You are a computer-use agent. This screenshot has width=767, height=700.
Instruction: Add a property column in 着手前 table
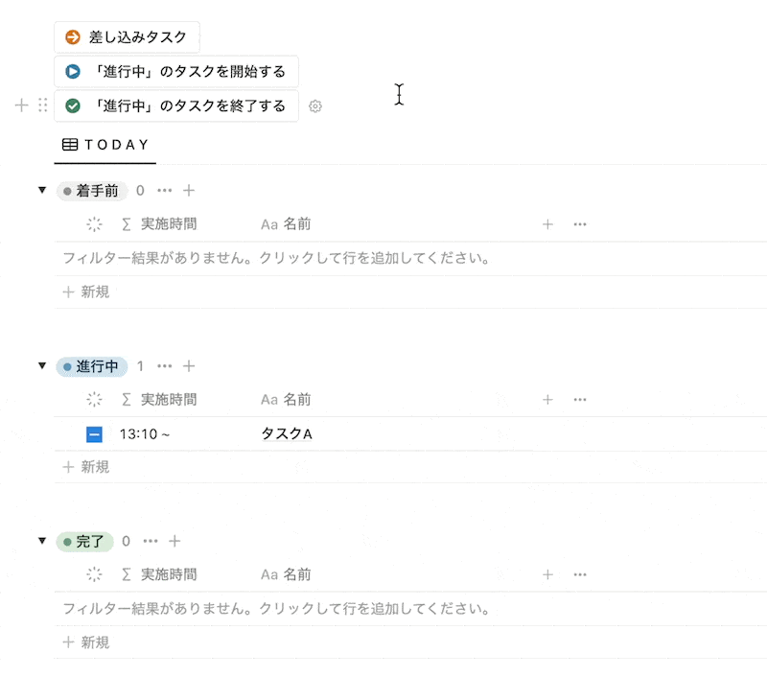click(547, 224)
